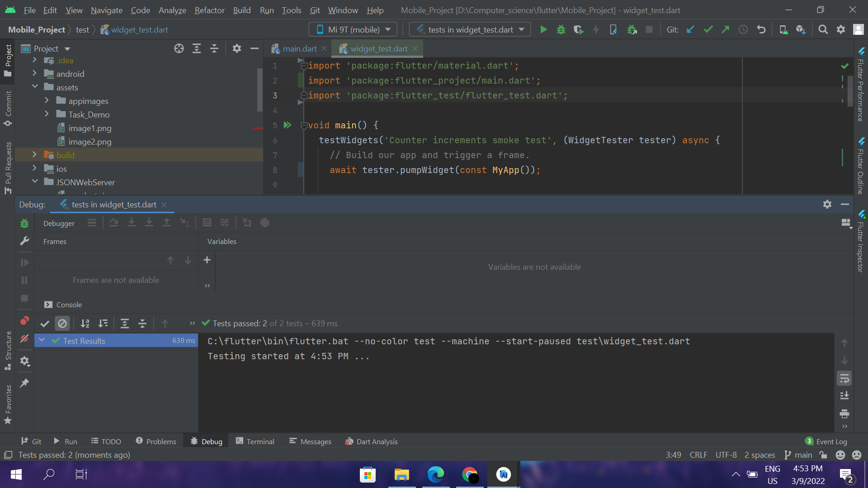Open device selector Mi 9T dropdown
Screen dimensions: 868x488
(353, 30)
